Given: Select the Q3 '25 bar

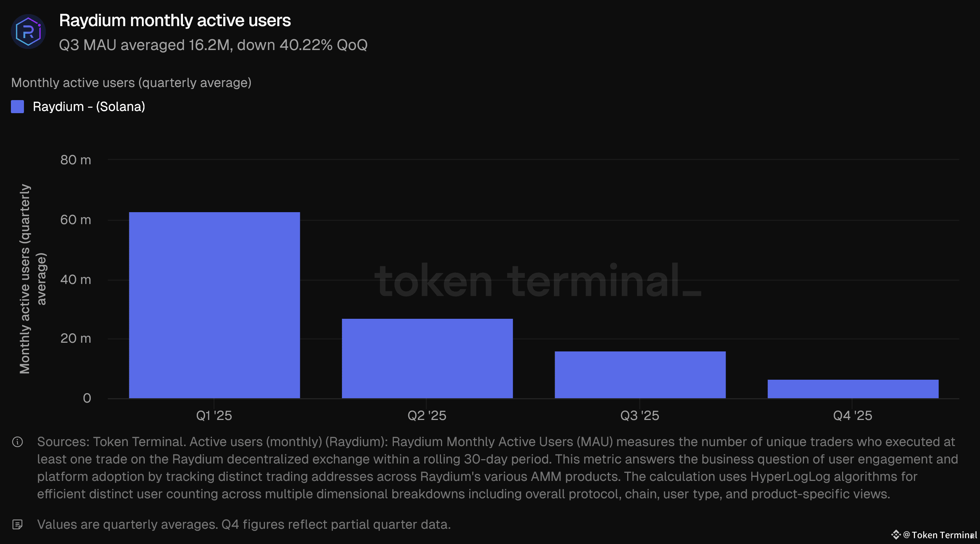Looking at the screenshot, I should click(640, 374).
